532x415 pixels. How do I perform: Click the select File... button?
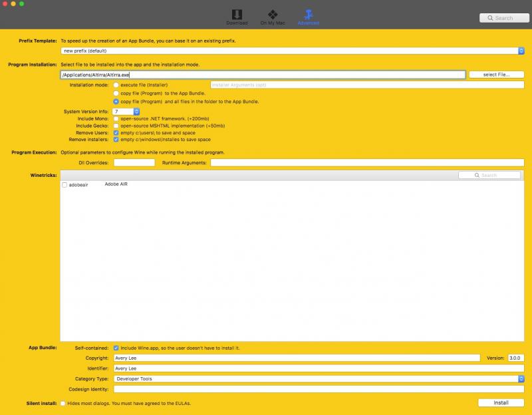(496, 74)
